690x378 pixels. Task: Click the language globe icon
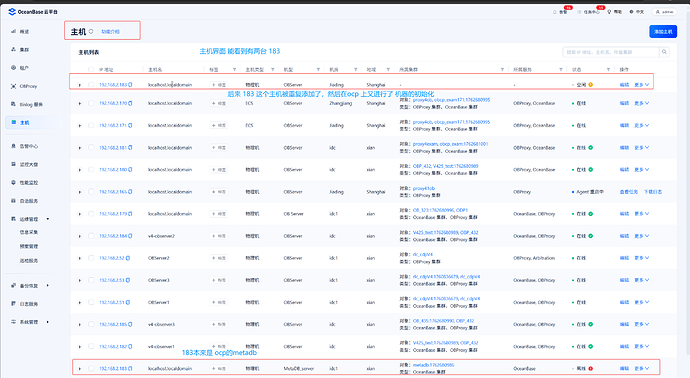[631, 12]
